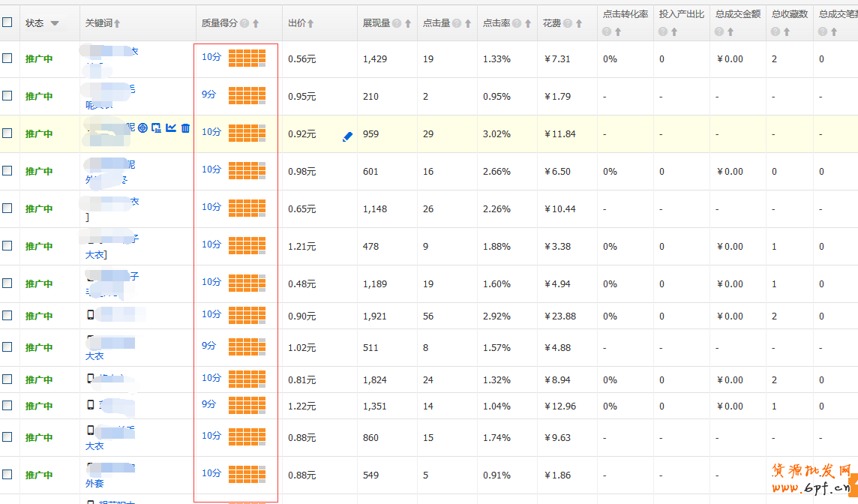Screen dimensions: 858x504
Task: Click the 10分 quality score link in first row
Action: [211, 56]
